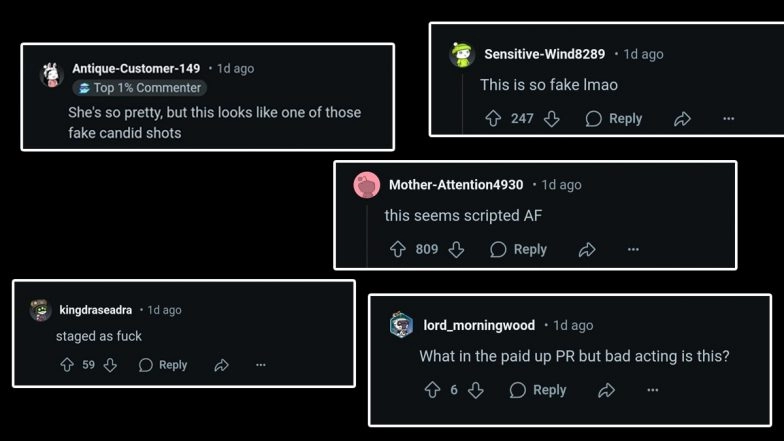Reply to kingdraseadra's comment

click(x=163, y=365)
